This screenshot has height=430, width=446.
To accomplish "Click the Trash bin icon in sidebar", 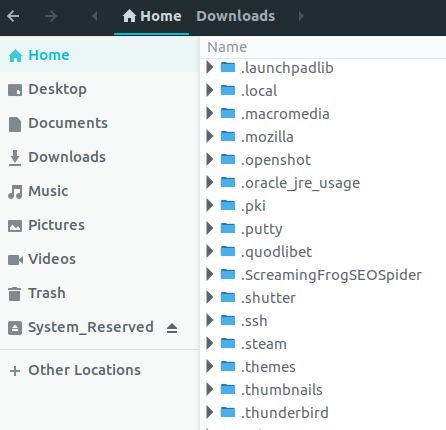I will tap(14, 294).
